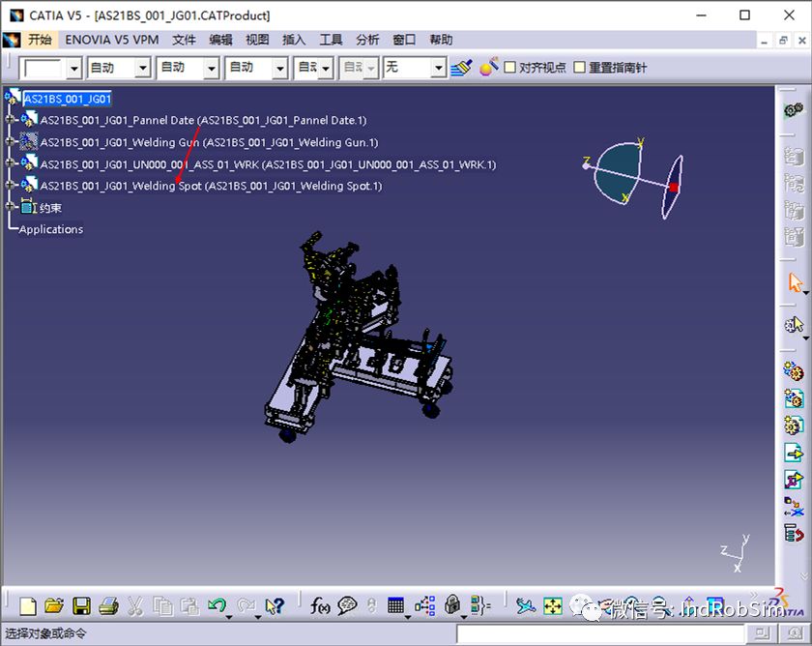Image resolution: width=812 pixels, height=646 pixels.
Task: Expand the Welding Spot tree node
Action: pyautogui.click(x=10, y=185)
